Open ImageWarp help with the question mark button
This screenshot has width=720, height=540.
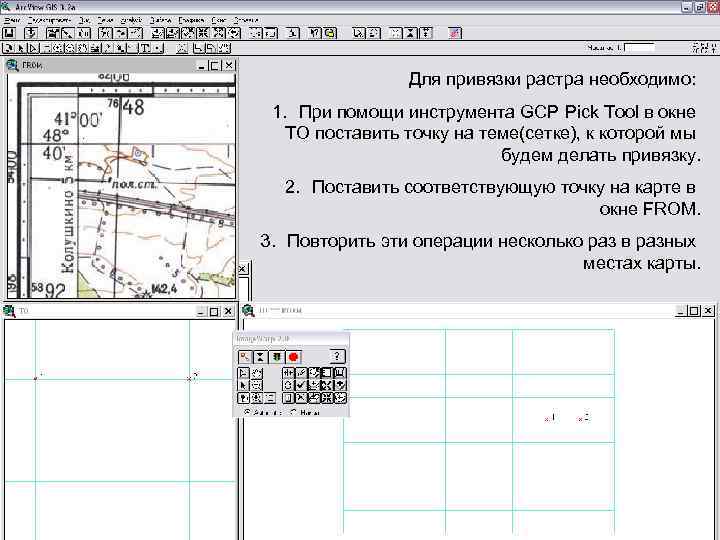point(337,356)
